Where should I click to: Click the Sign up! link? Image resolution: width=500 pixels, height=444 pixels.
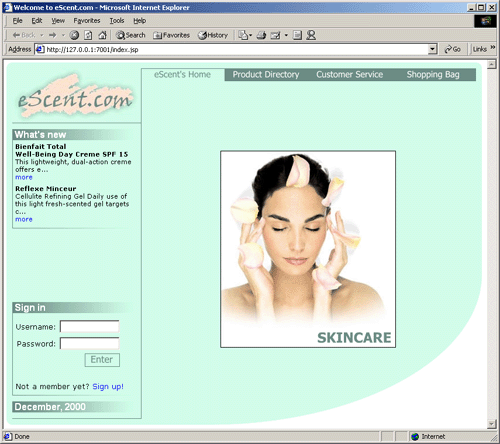coord(108,387)
